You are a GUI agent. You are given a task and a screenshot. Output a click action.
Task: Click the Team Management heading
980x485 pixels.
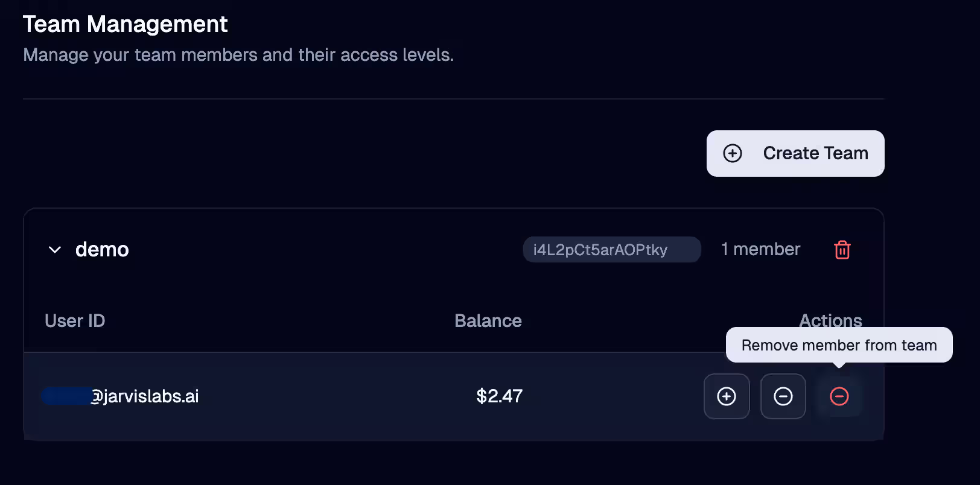pos(126,24)
